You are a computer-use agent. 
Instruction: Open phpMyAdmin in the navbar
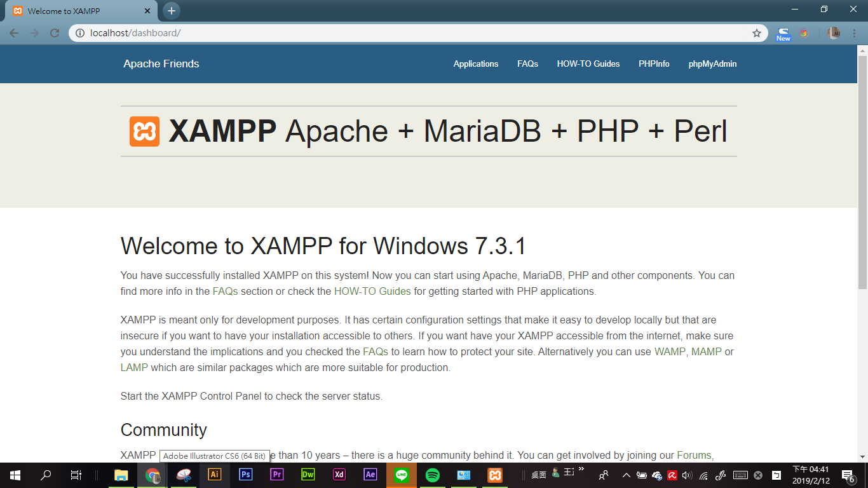click(712, 64)
